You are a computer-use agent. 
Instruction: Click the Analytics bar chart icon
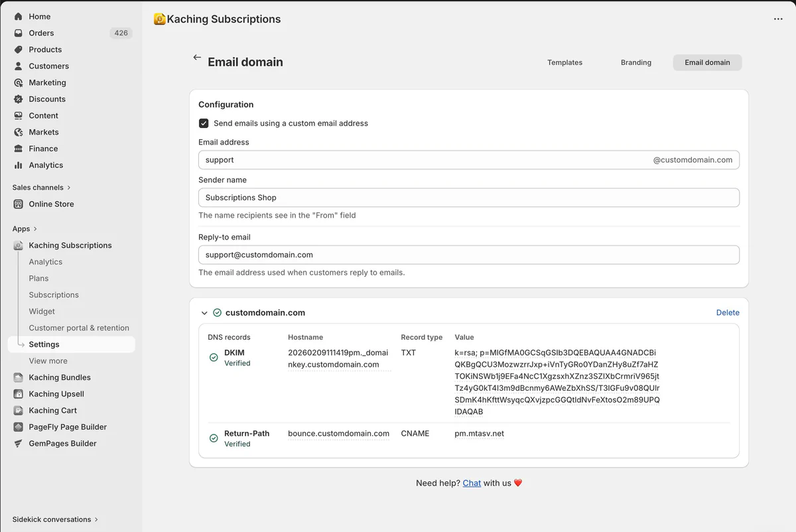point(19,165)
